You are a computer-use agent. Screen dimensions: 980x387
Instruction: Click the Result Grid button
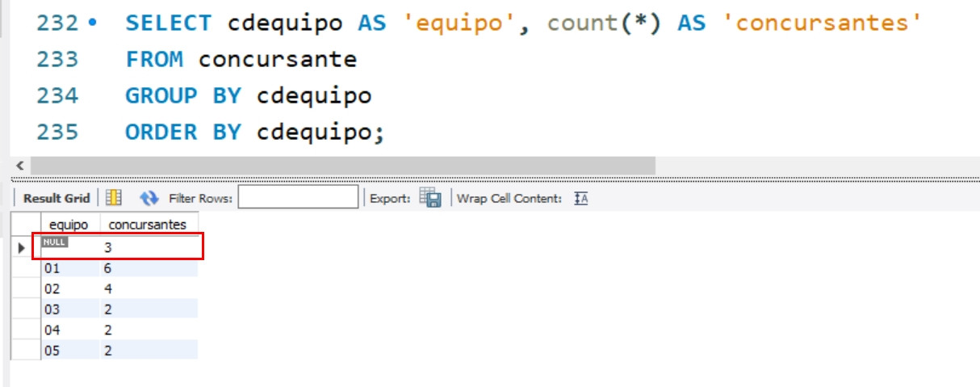[x=56, y=198]
